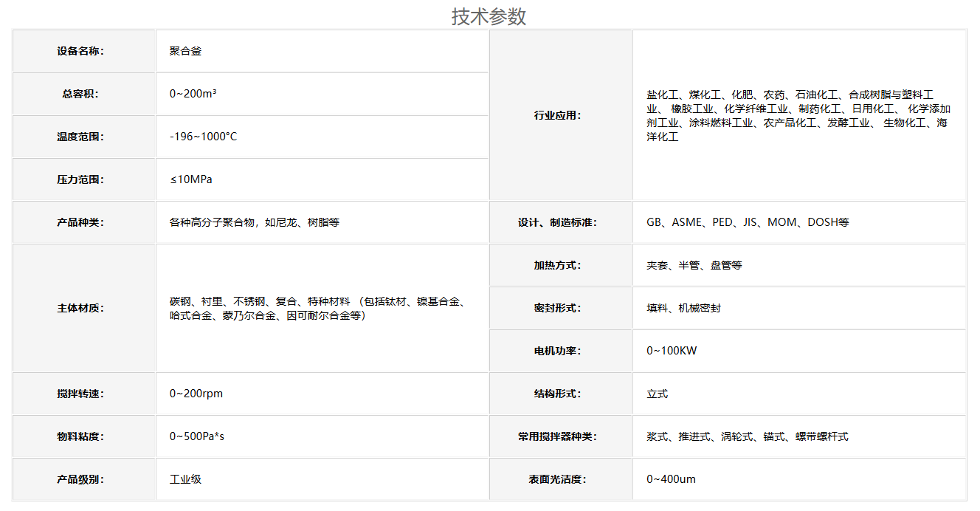Click the 常用搅拌器种类 label cell

(x=558, y=436)
